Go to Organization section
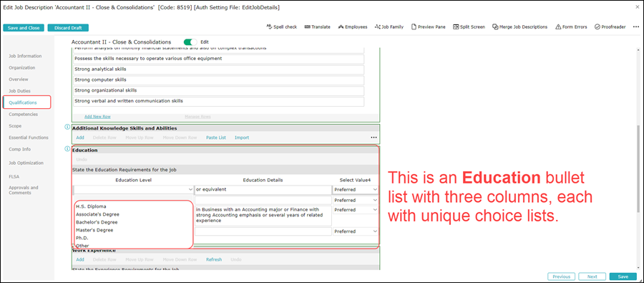644x283 pixels. [x=21, y=67]
